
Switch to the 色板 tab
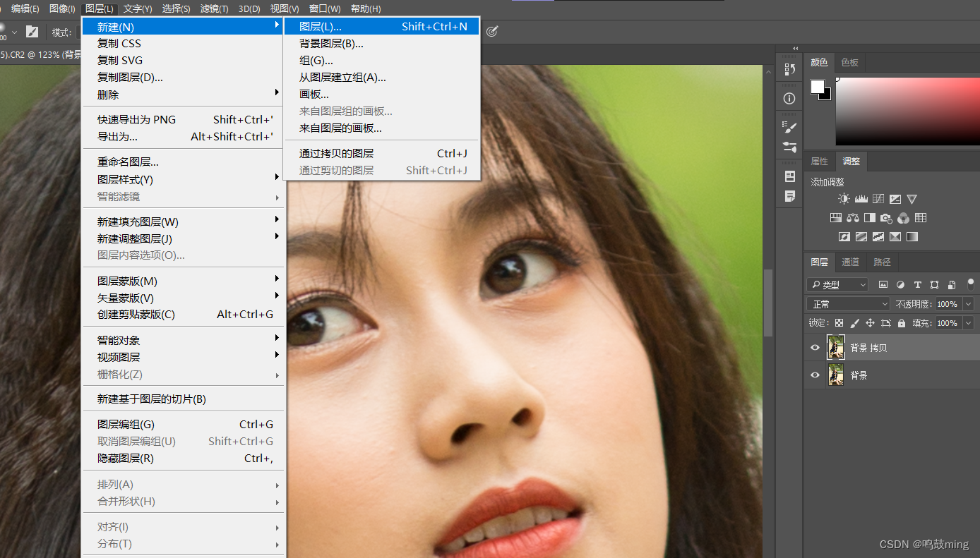click(849, 62)
